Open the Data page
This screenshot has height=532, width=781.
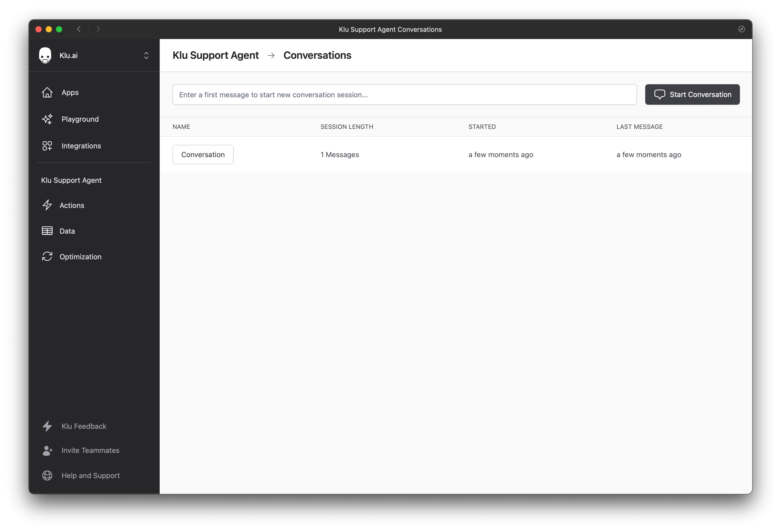[x=67, y=231]
